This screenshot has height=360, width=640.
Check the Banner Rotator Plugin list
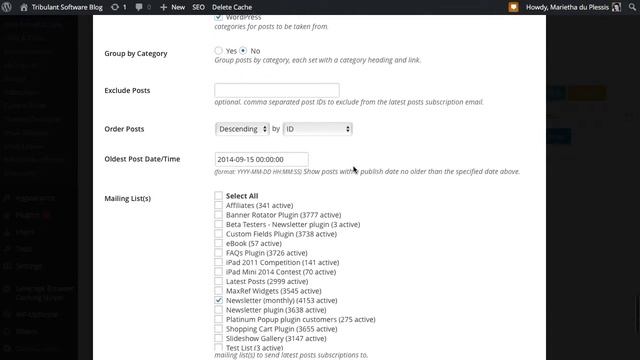(x=219, y=215)
